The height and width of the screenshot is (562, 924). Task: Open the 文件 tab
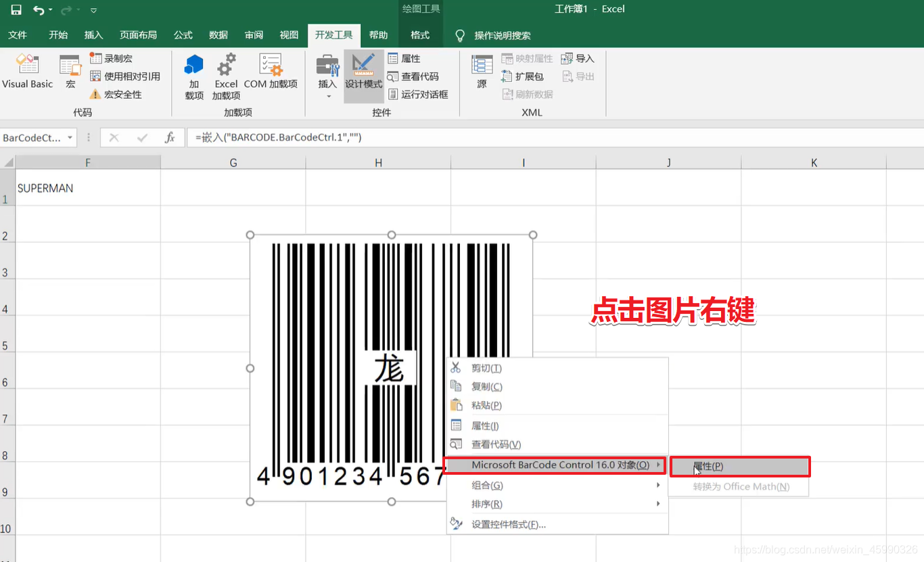pos(18,35)
